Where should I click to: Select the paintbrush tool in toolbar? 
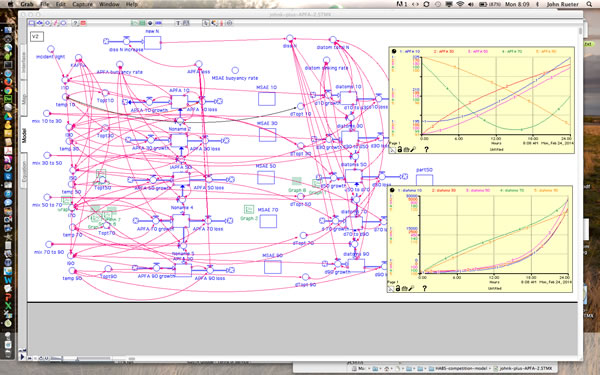[x=214, y=23]
